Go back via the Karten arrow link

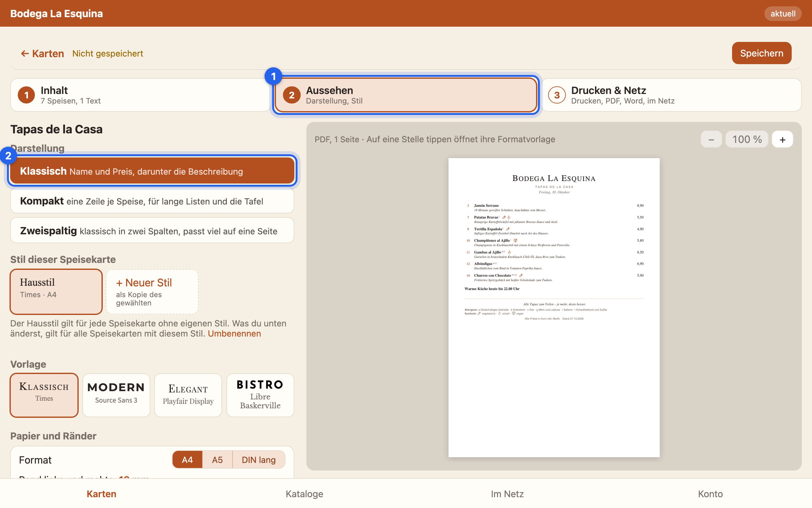point(42,53)
